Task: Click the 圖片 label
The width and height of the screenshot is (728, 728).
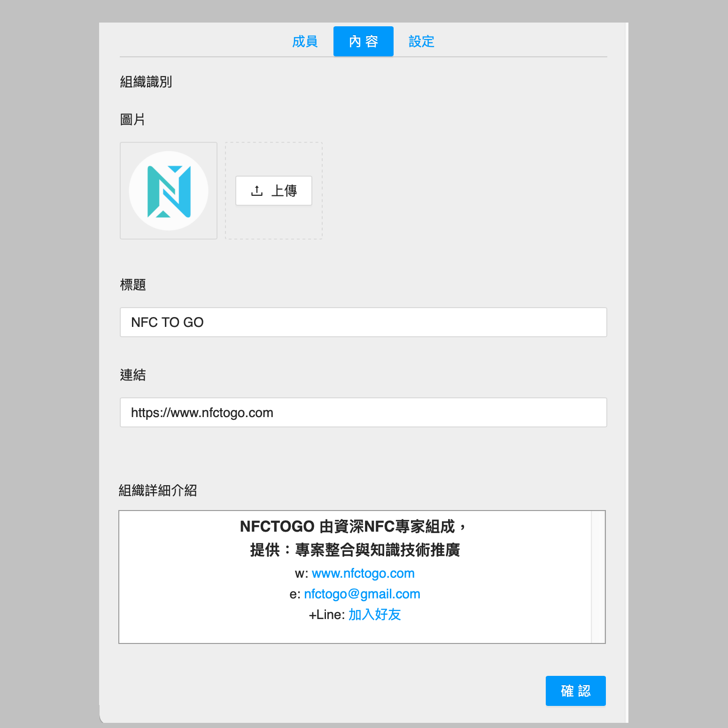Action: 132,119
